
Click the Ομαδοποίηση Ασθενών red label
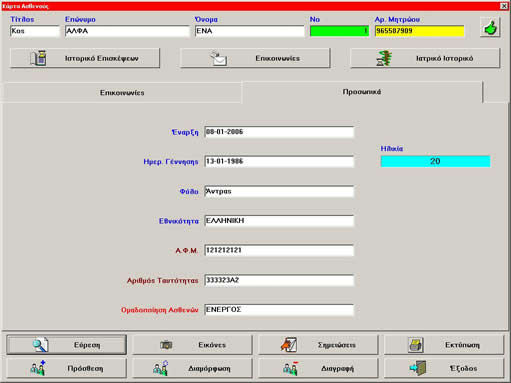(x=160, y=310)
